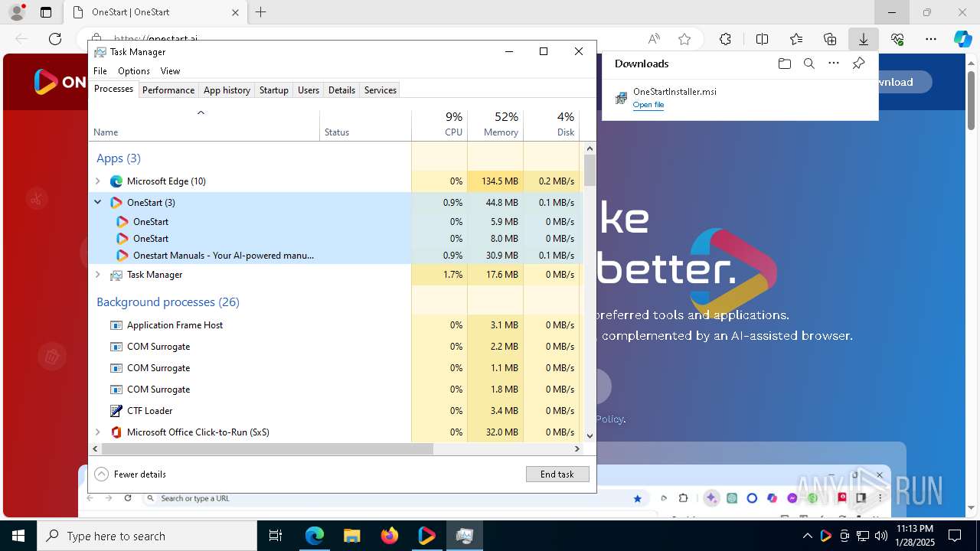This screenshot has height=551, width=980.
Task: Open a new Edge tab
Action: click(x=261, y=12)
